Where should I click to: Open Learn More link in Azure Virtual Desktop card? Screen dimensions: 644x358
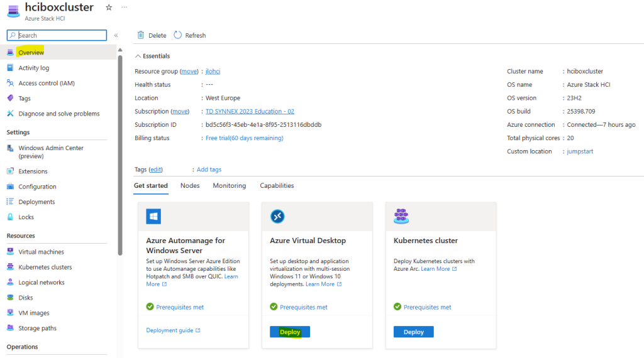(x=324, y=284)
